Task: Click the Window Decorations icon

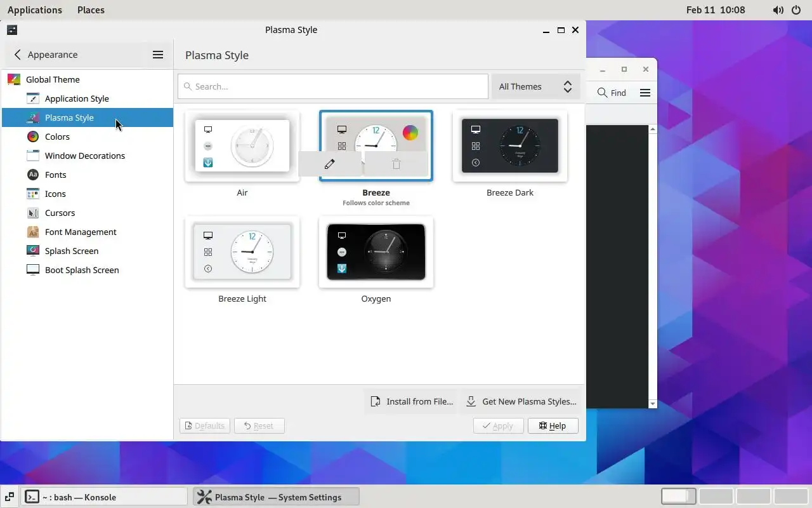Action: (33, 156)
